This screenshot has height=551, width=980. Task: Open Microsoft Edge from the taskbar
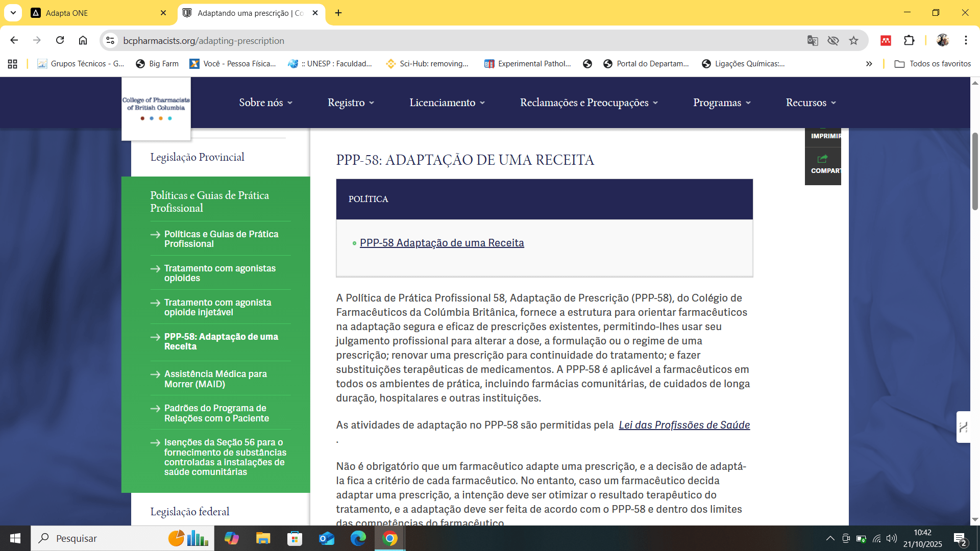tap(358, 538)
